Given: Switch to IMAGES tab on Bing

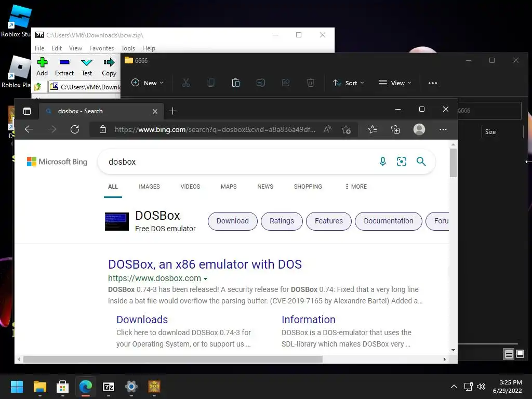Looking at the screenshot, I should 149,187.
